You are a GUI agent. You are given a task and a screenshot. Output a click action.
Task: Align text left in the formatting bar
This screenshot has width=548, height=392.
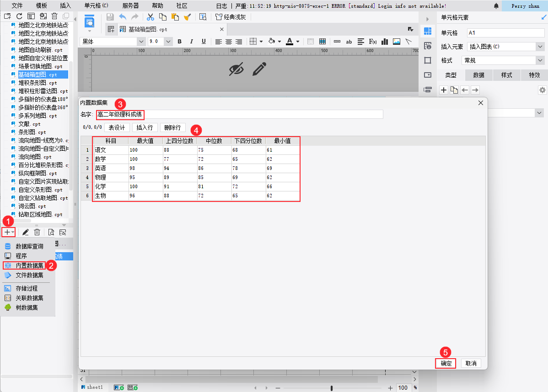coord(219,42)
